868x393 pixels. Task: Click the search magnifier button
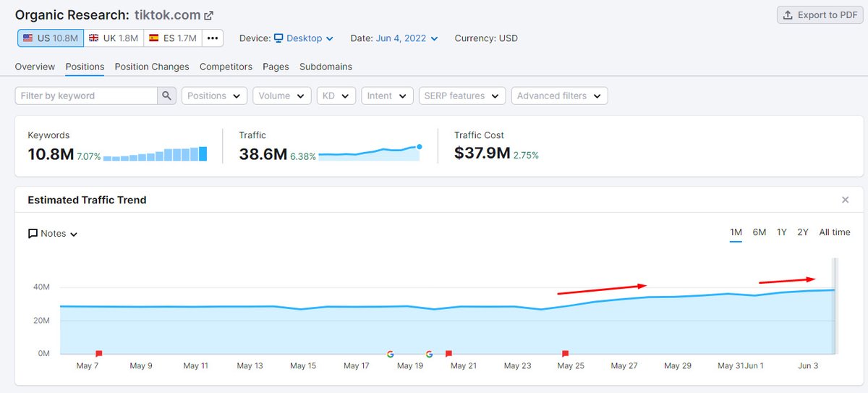[x=167, y=96]
